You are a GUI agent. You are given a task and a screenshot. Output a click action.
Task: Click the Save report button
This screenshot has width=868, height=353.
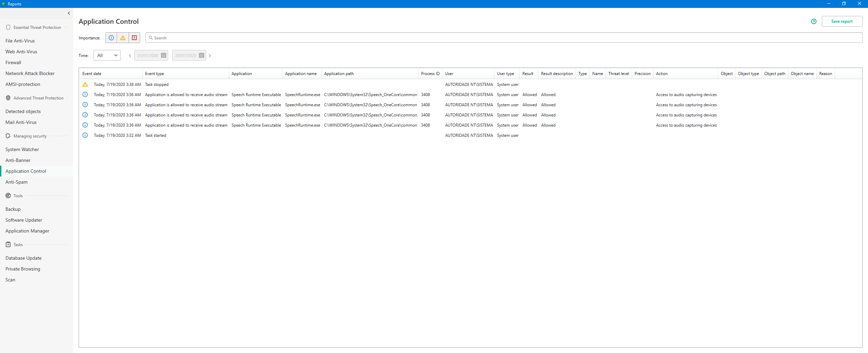[842, 21]
